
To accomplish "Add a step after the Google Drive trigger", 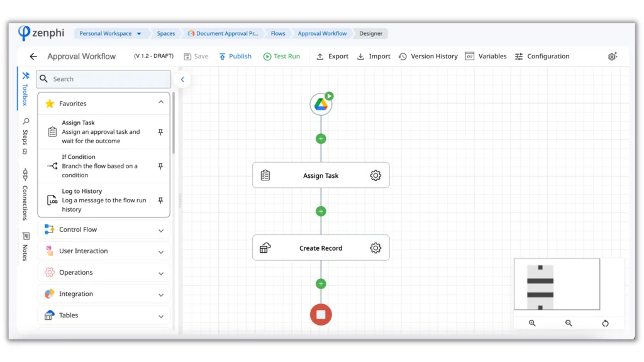I will click(x=321, y=139).
